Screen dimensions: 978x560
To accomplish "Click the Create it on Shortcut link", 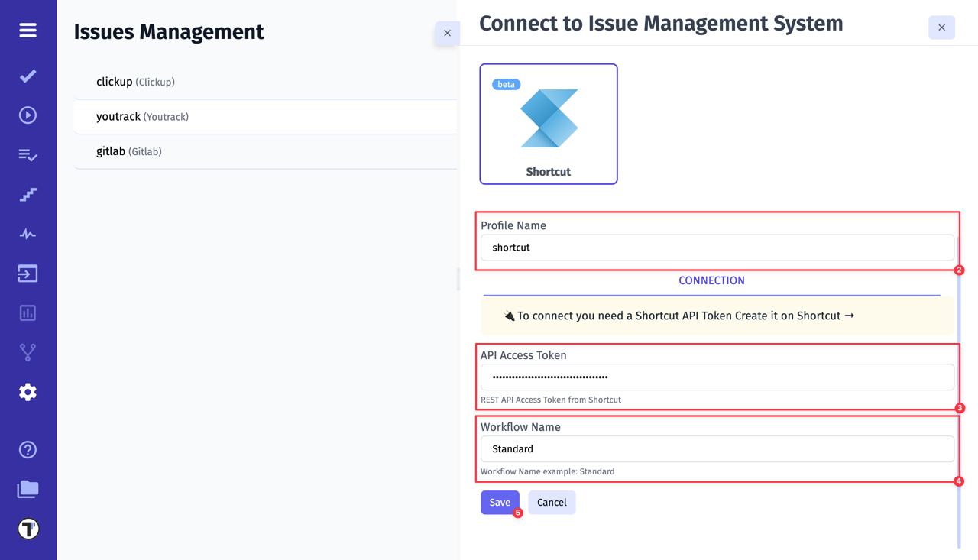I will (795, 315).
